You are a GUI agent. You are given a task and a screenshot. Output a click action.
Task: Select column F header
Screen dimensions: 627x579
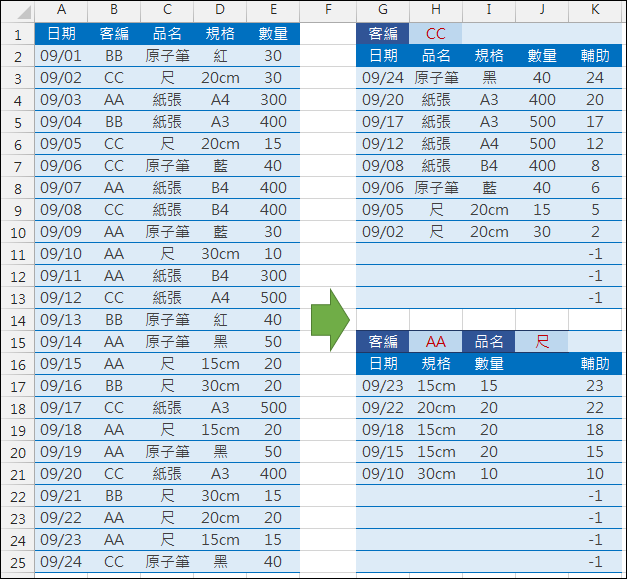[x=328, y=10]
